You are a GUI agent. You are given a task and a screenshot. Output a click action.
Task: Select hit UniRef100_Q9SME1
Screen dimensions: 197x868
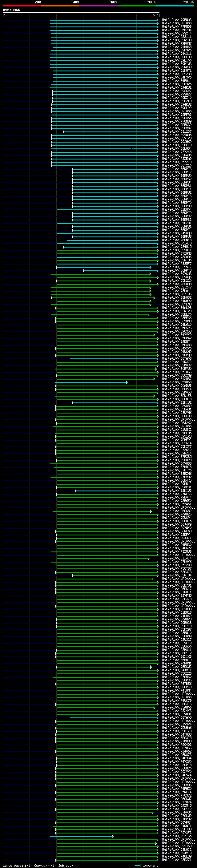tap(177, 250)
